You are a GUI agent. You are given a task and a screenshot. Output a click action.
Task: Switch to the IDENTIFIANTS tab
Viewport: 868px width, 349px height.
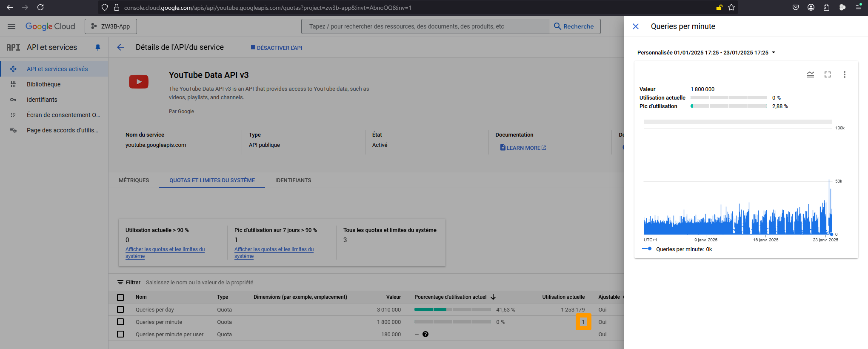coord(293,180)
